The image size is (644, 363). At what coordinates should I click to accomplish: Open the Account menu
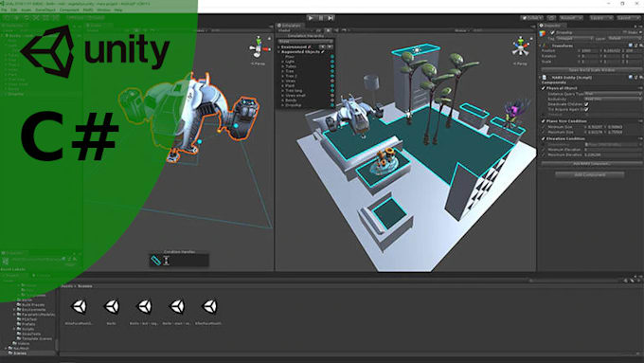[x=570, y=18]
